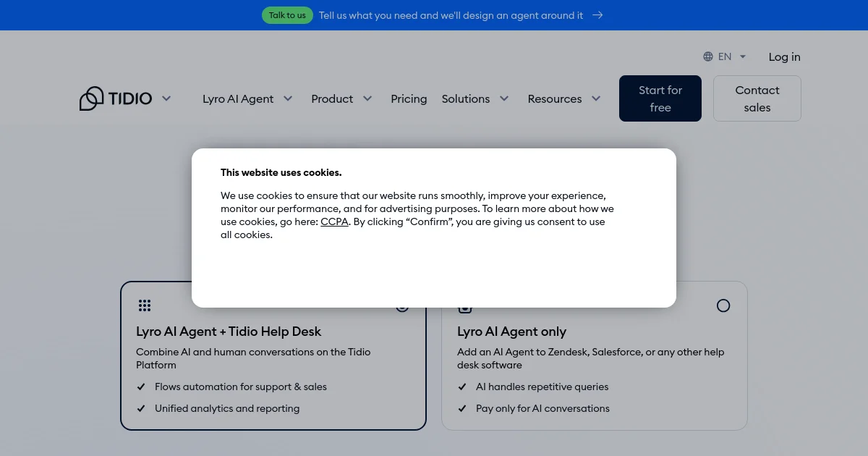Expand the chevron next to the Tidio logo
Viewport: 868px width, 456px height.
pos(166,98)
